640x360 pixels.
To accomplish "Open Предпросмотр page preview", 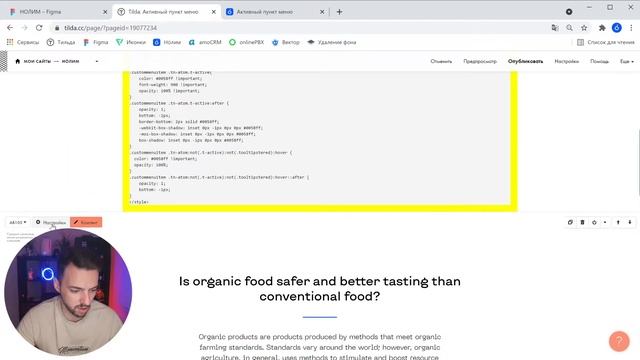I will 480,61.
